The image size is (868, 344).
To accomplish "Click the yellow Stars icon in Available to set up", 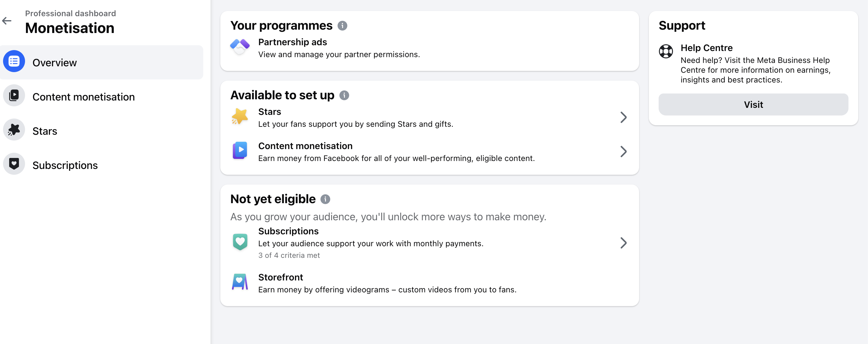I will [x=240, y=117].
